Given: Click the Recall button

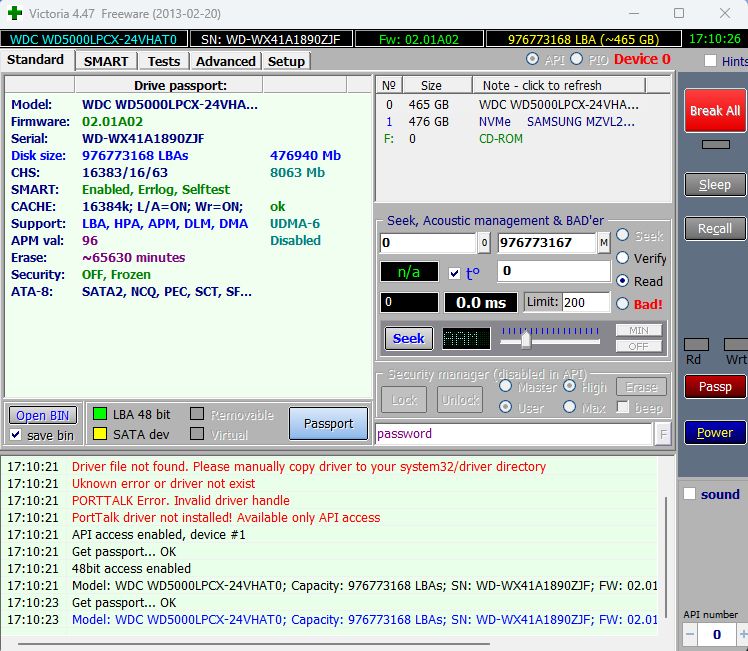Looking at the screenshot, I should coord(715,228).
